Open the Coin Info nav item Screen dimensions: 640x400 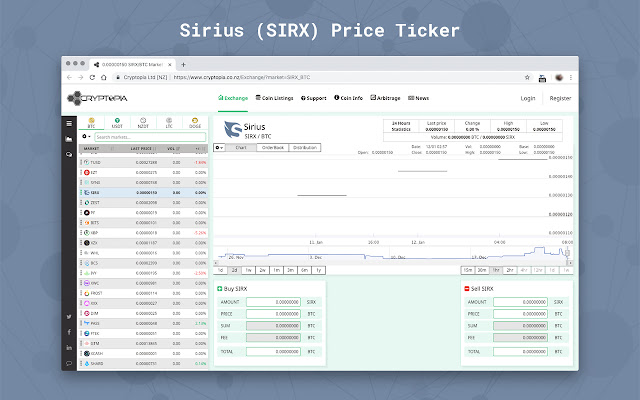point(348,98)
